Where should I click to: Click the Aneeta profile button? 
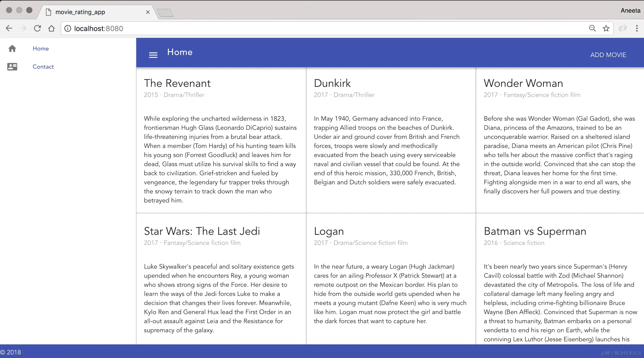click(630, 11)
